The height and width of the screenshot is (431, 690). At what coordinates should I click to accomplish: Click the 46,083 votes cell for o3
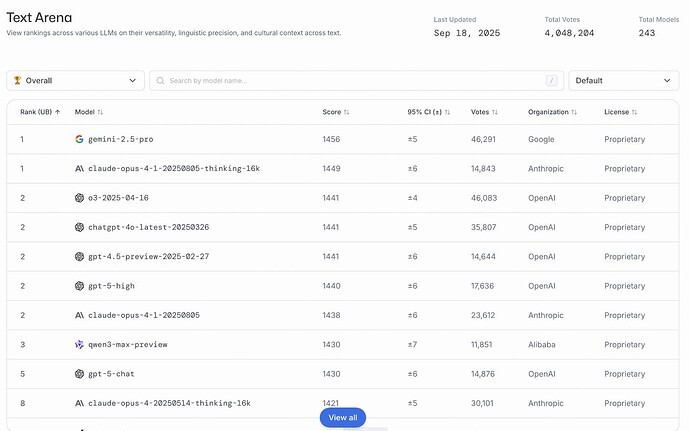pyautogui.click(x=484, y=198)
